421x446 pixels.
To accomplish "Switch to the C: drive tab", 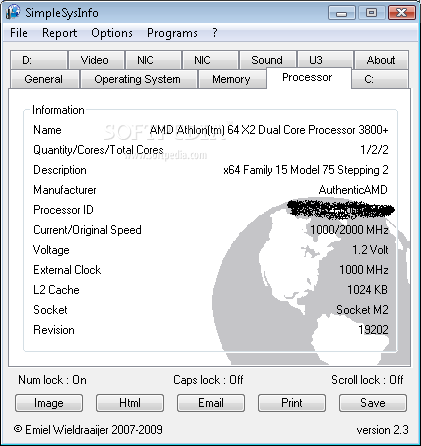I will 380,79.
